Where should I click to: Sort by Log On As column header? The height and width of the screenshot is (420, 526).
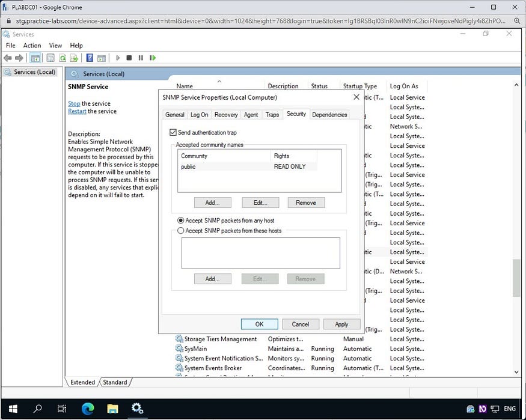click(407, 86)
